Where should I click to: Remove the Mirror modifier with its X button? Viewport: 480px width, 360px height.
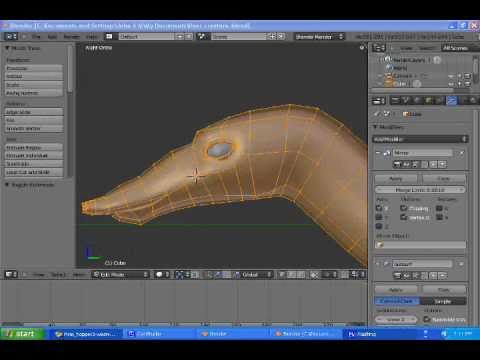[x=462, y=153]
